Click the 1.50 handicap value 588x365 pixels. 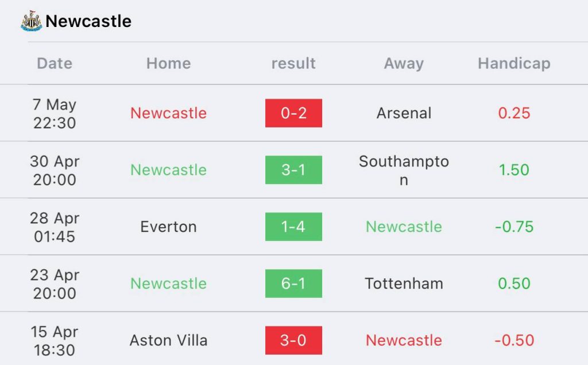pyautogui.click(x=514, y=170)
